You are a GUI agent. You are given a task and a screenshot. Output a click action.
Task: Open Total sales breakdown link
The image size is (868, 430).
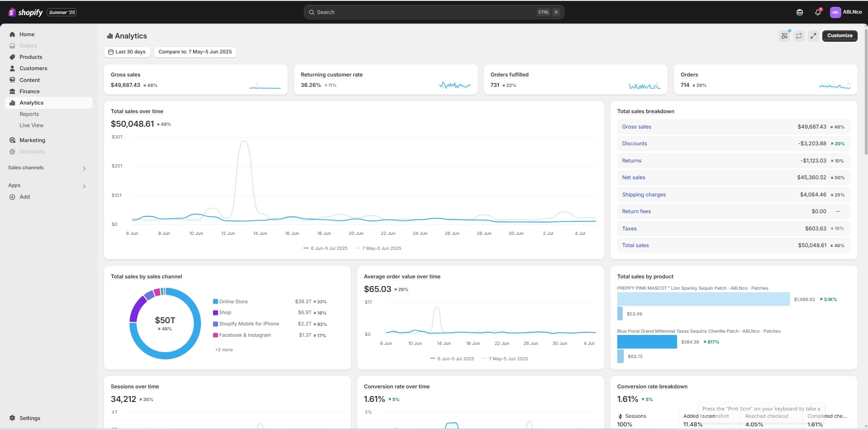tap(635, 245)
